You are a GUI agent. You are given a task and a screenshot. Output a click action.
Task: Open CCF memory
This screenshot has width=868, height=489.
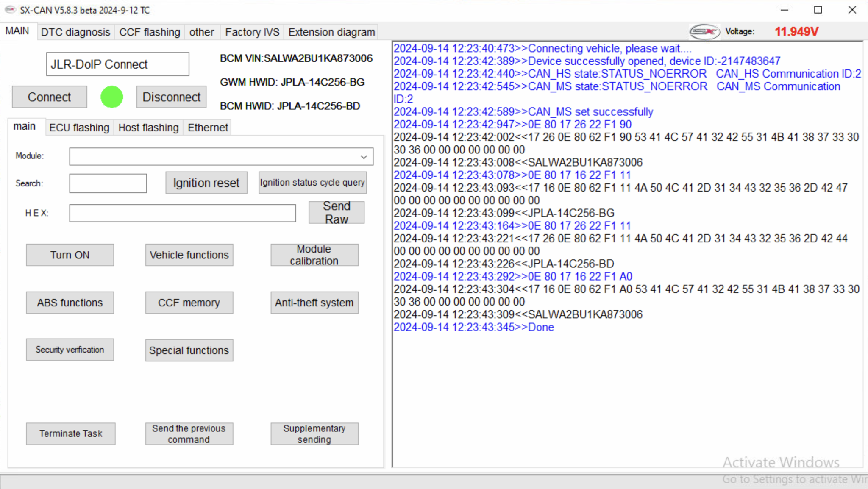[189, 303]
